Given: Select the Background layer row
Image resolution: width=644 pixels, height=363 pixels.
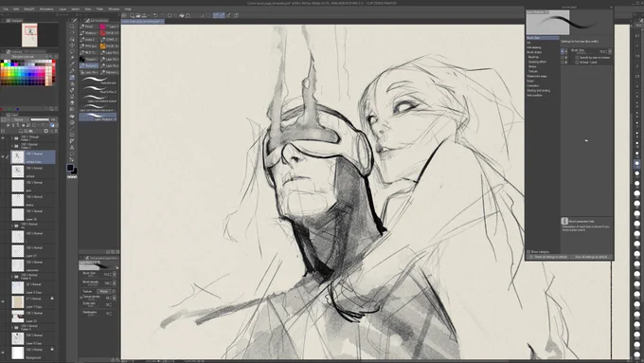Looking at the screenshot, I should point(34,353).
